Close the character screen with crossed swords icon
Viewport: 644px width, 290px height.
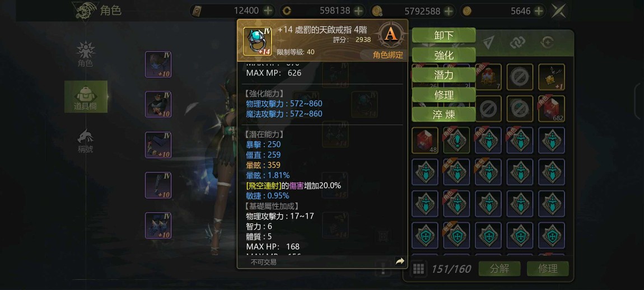[558, 11]
